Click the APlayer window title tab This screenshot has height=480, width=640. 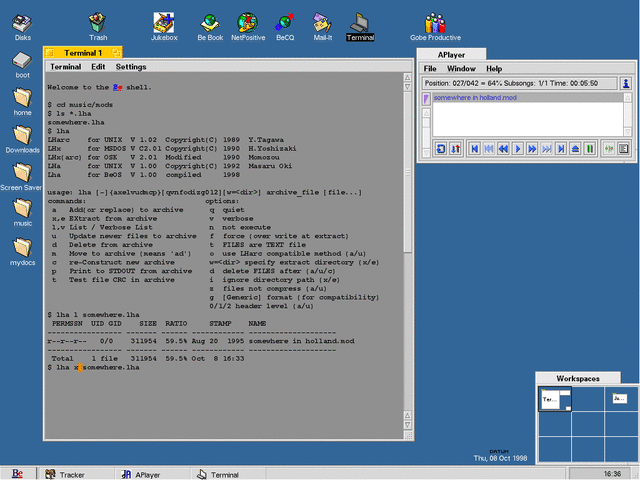click(451, 55)
